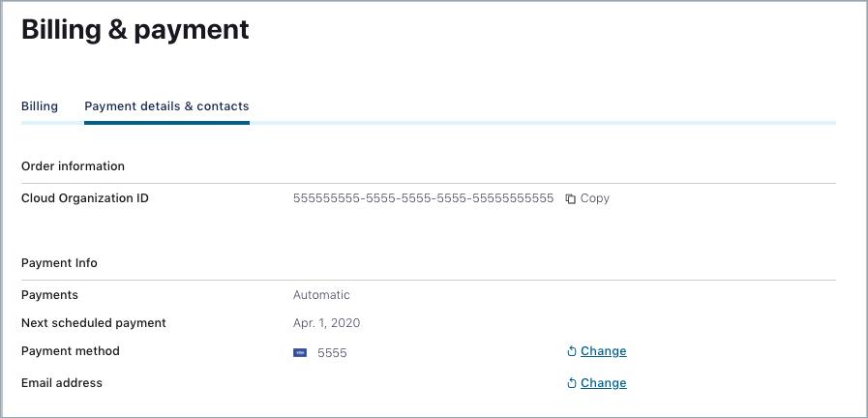Screen dimensions: 868x418
Task: Click the copy icon beside the organization ID
Action: (571, 198)
